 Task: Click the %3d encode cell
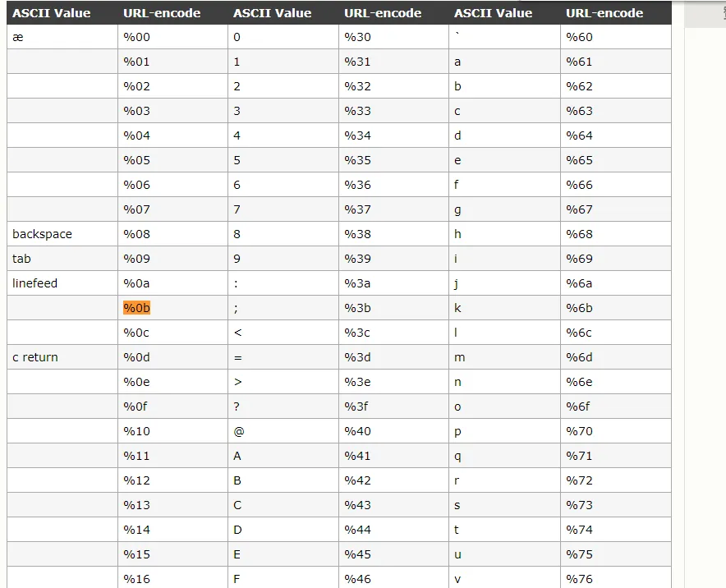[358, 357]
